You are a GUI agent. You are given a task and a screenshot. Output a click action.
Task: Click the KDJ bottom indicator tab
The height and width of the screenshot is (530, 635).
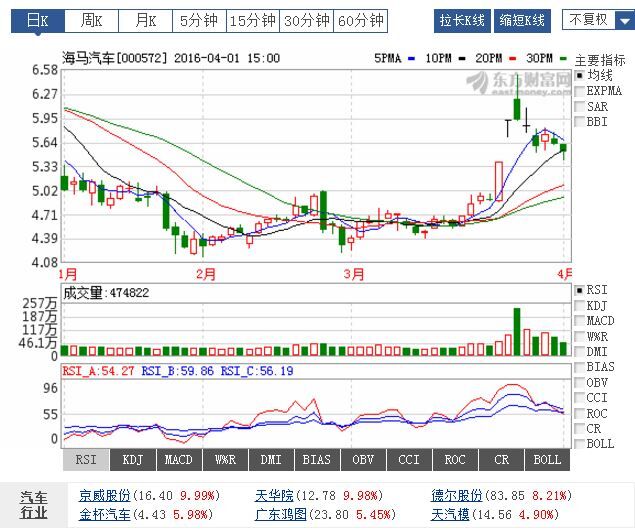(x=132, y=460)
